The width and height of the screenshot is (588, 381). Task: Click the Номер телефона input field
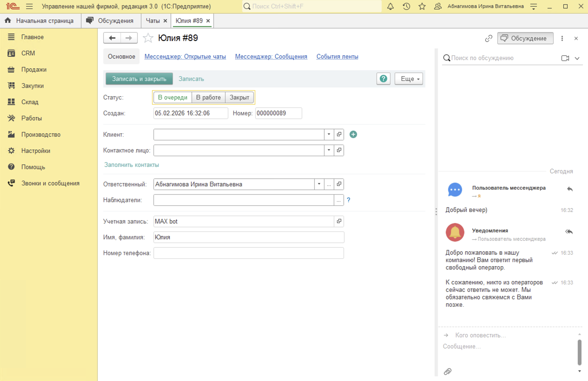tap(249, 253)
